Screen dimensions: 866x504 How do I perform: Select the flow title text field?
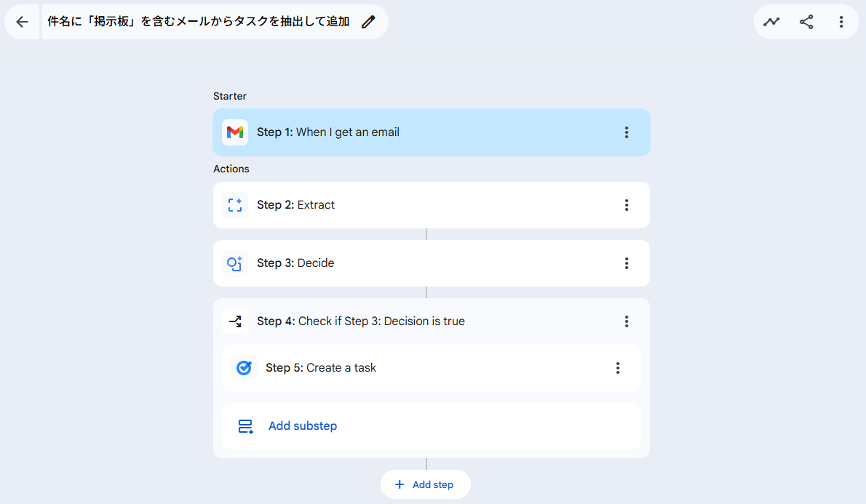(198, 22)
